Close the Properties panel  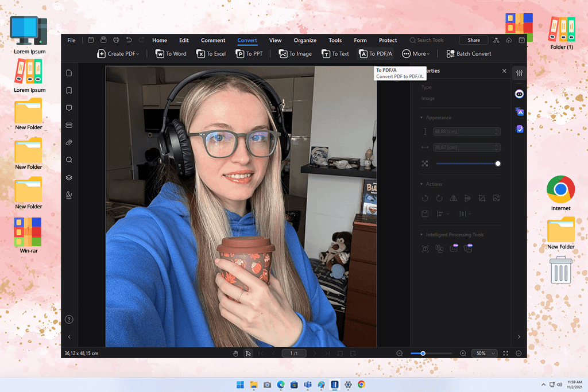(504, 71)
